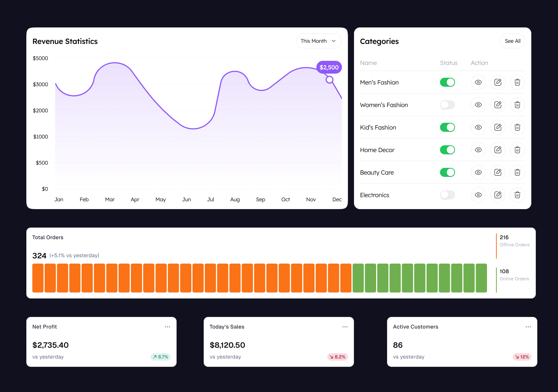This screenshot has height=392, width=558.
Task: Click the edit icon for Men's Fashion
Action: (x=498, y=82)
